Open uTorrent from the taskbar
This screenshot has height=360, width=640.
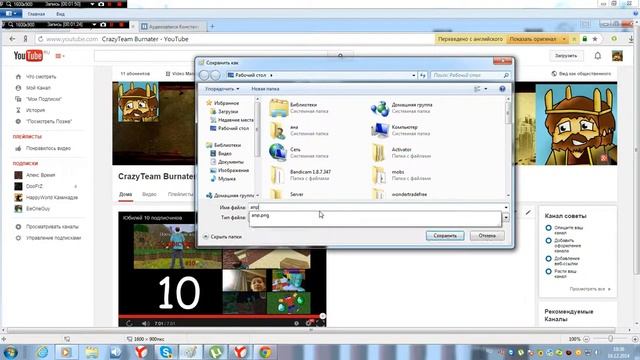coord(215,352)
